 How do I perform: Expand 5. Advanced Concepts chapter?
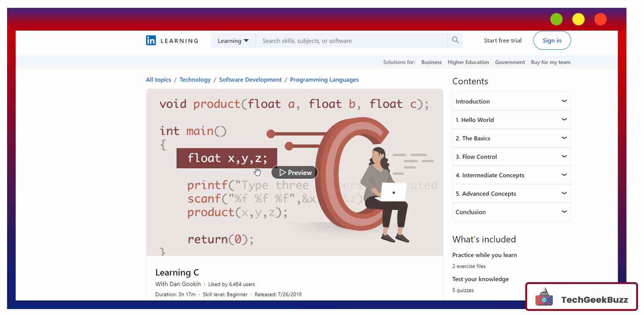(x=511, y=193)
